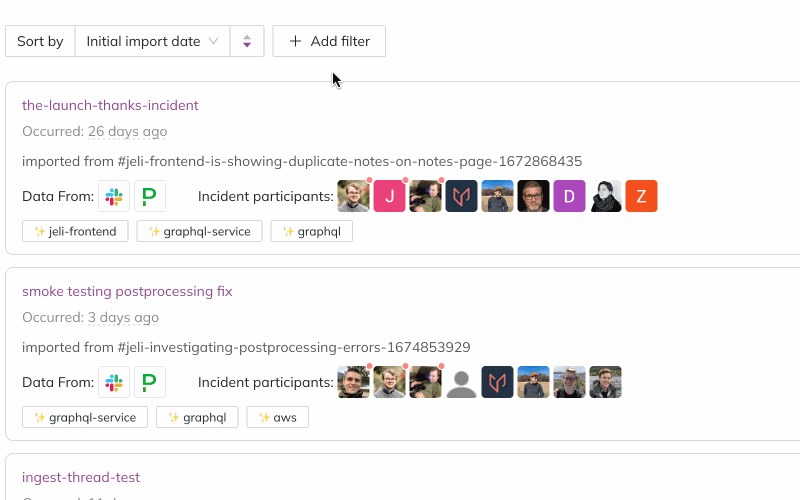Click the Add filter button
Image resolution: width=800 pixels, height=500 pixels.
click(329, 41)
